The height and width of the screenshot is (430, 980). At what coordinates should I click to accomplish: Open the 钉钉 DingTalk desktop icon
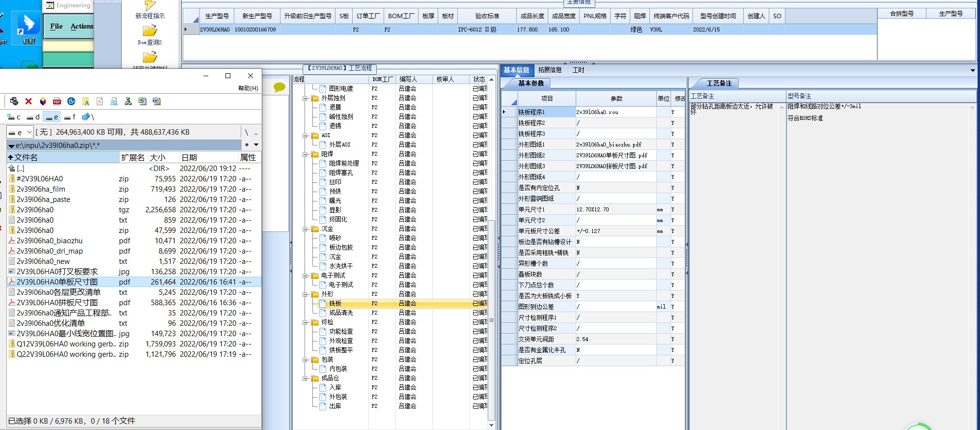28,29
